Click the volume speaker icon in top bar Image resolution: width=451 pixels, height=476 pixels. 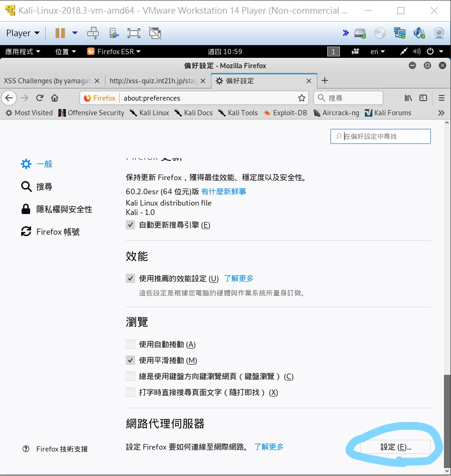[x=417, y=52]
